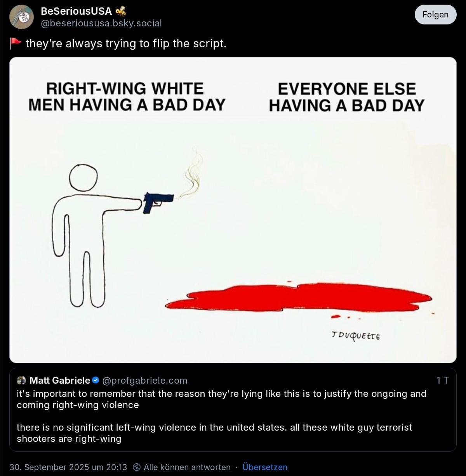This screenshot has height=476, width=466.
Task: Click the Folgen follow button
Action: (x=435, y=15)
